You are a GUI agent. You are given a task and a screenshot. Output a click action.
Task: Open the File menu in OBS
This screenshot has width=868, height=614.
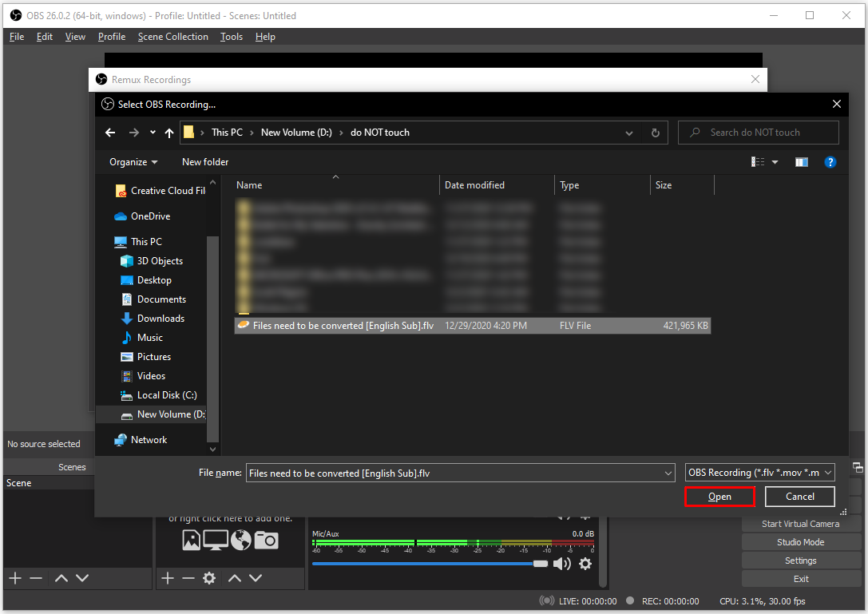[x=17, y=37]
